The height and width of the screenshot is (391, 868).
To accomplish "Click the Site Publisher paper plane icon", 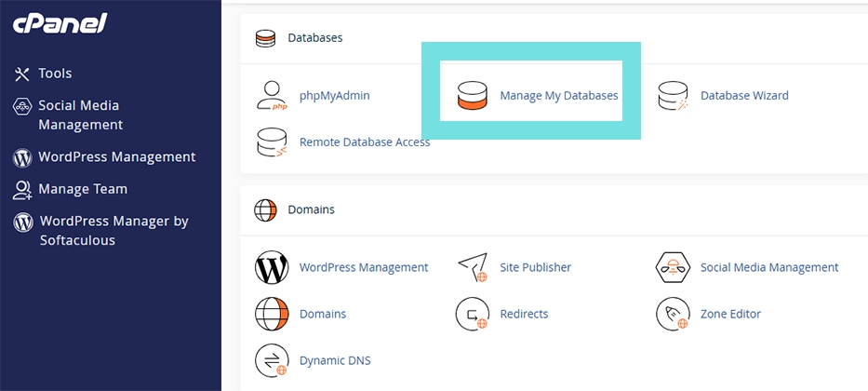I will click(x=473, y=267).
